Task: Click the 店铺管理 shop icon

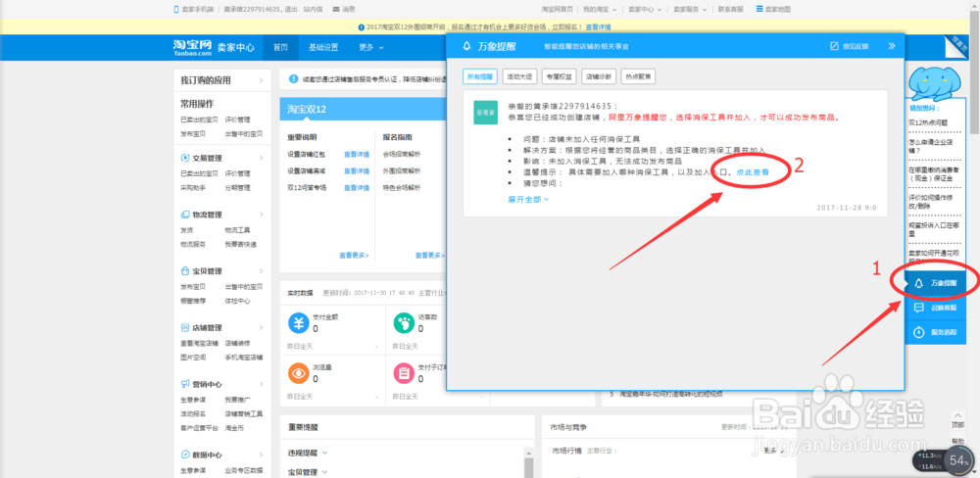Action: tap(185, 327)
